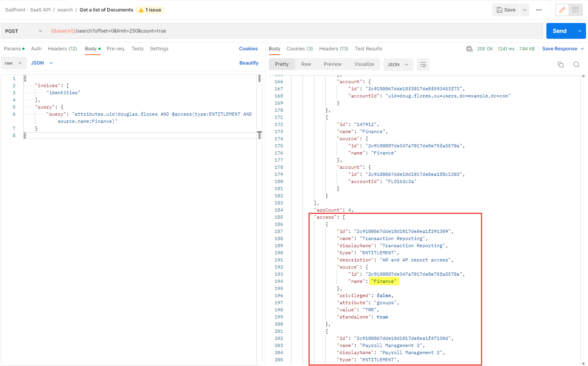Toggle line wrapping icon beside JSON dropdown
Image resolution: width=588 pixels, height=366 pixels.
click(423, 65)
